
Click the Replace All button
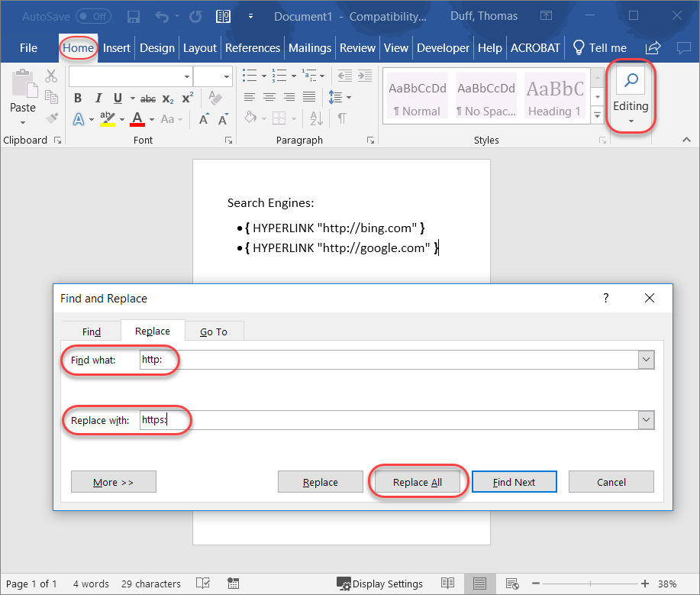tap(417, 482)
